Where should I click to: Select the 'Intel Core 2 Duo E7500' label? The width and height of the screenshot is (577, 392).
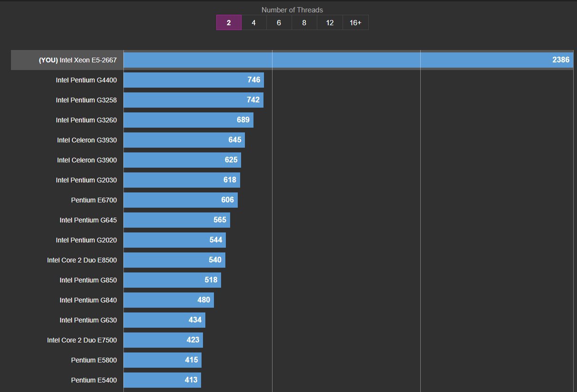82,340
